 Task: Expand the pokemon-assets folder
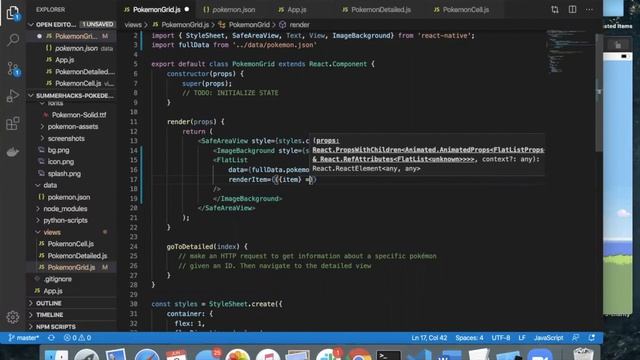click(73, 127)
